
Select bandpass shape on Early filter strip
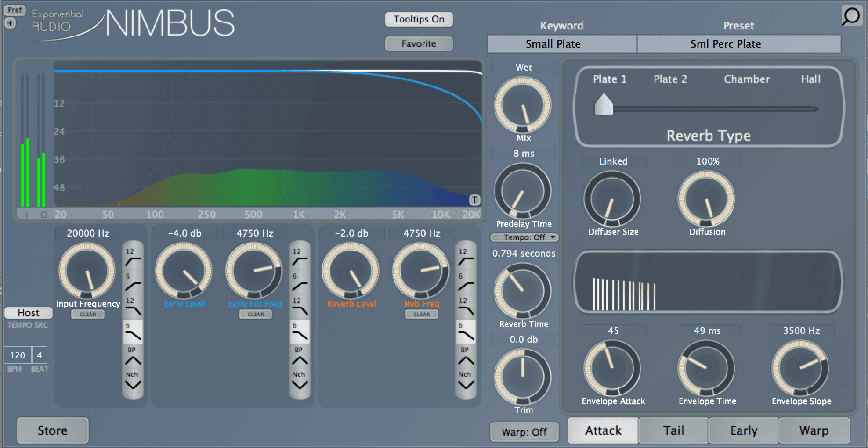tap(300, 356)
